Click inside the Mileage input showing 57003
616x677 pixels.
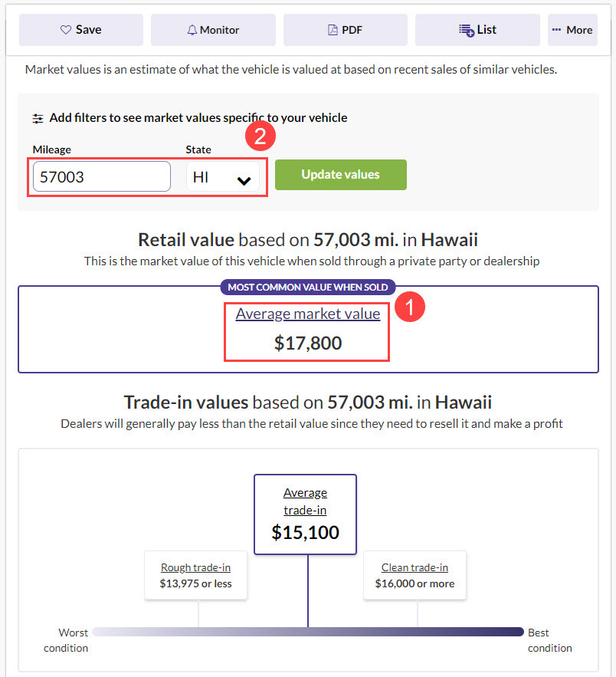tap(100, 176)
